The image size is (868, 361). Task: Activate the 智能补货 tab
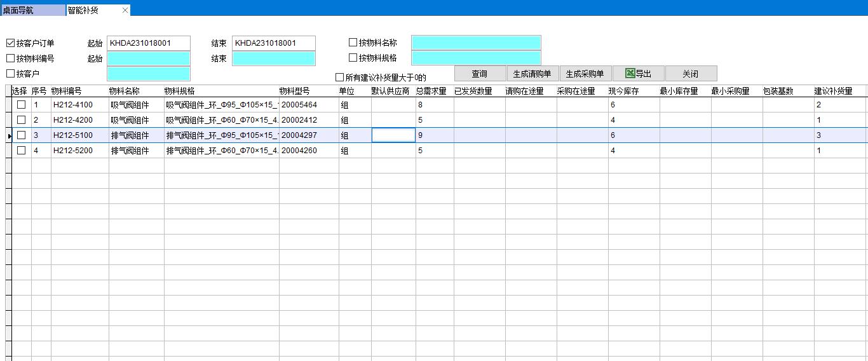pyautogui.click(x=89, y=10)
